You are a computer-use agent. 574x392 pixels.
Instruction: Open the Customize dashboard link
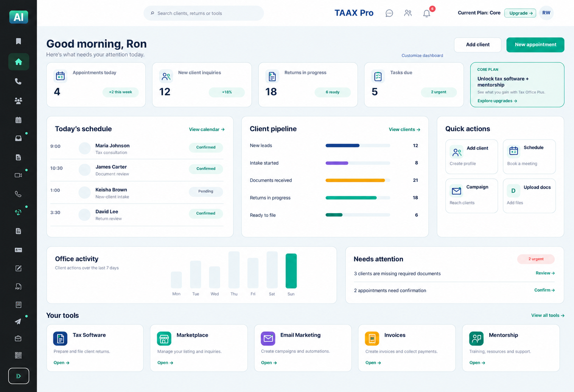tap(422, 56)
